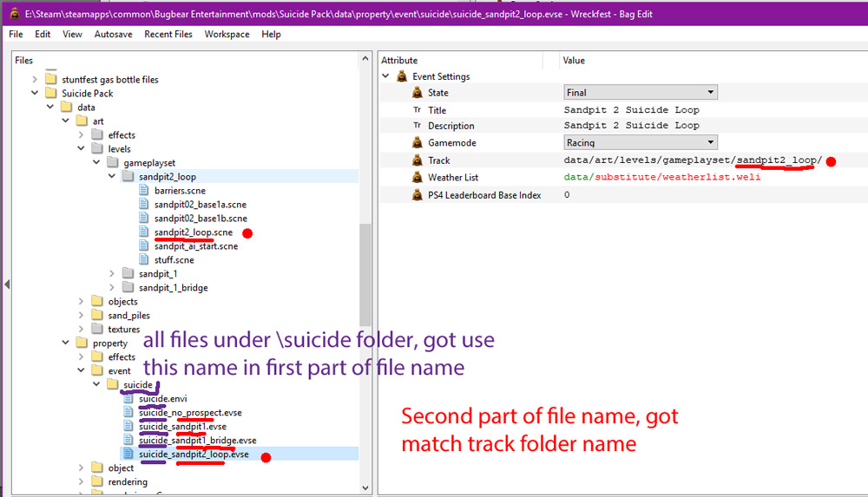Viewport: 868px width, 497px height.
Task: Open the State dropdown showing Final
Action: [641, 93]
